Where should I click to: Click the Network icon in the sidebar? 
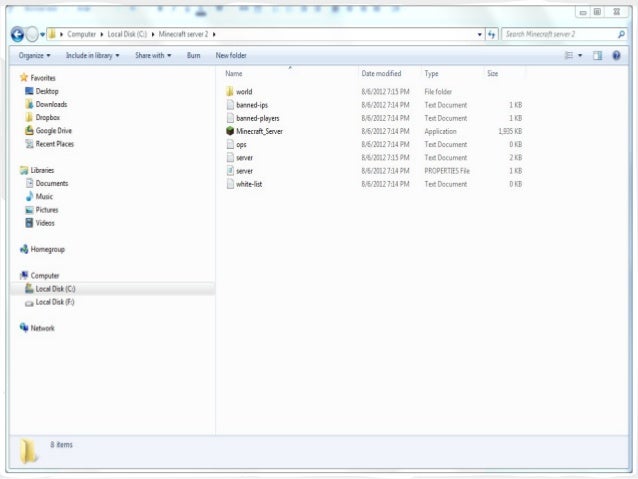point(24,328)
